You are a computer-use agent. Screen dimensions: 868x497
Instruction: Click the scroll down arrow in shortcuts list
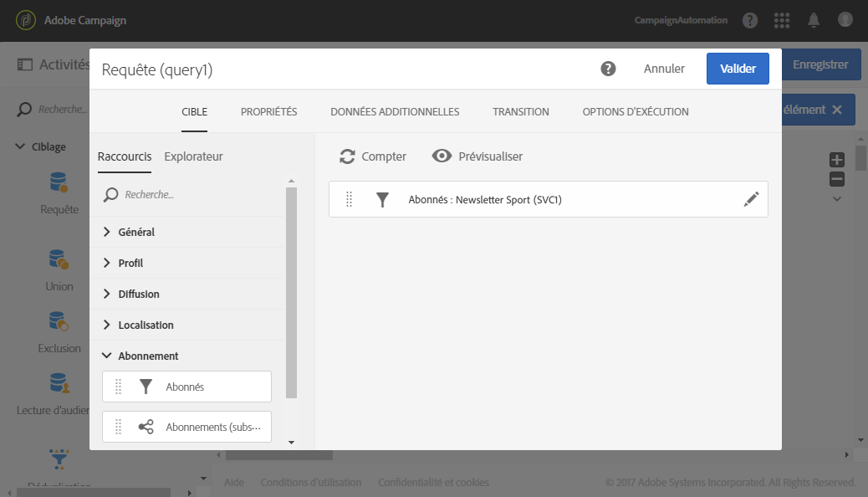point(291,443)
